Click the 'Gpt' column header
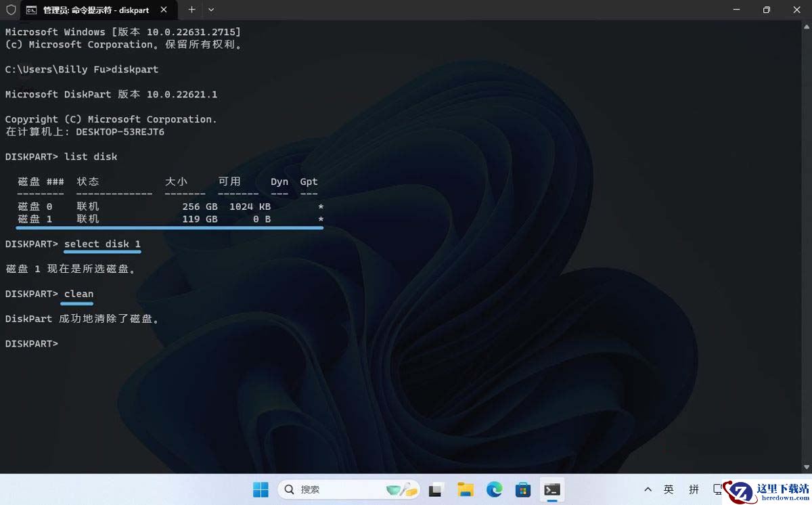Screen dimensions: 812x505 309,181
